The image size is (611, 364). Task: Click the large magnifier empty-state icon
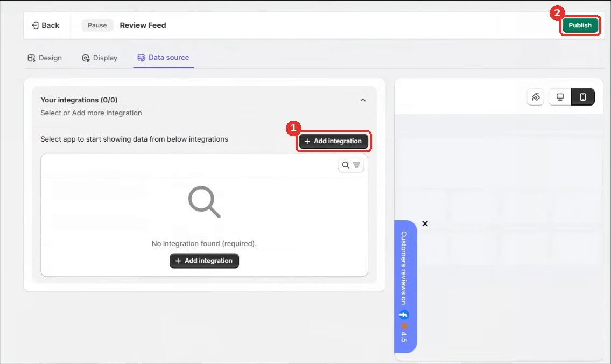coord(204,202)
